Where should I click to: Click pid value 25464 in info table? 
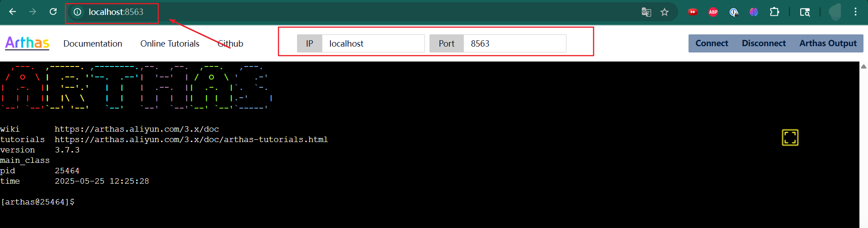pyautogui.click(x=67, y=171)
